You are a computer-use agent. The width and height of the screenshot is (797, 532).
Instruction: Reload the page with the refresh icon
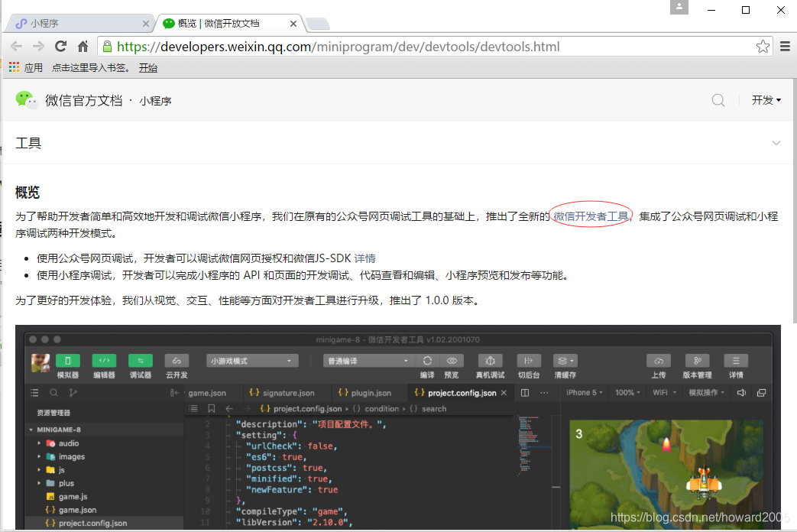[x=60, y=47]
